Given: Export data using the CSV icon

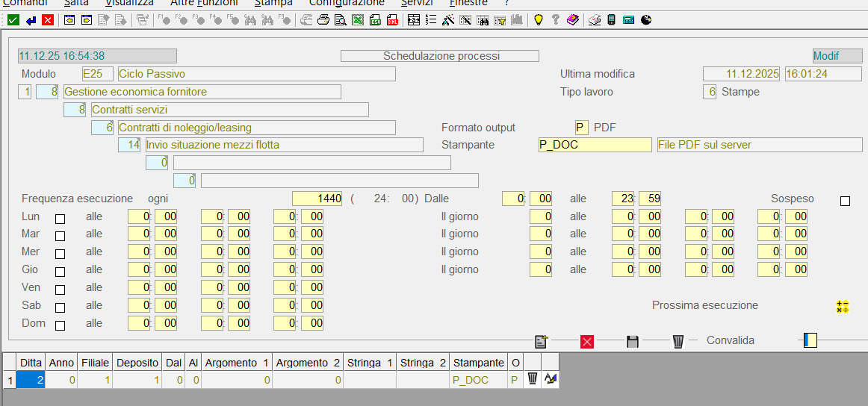Looking at the screenshot, I should (x=375, y=20).
